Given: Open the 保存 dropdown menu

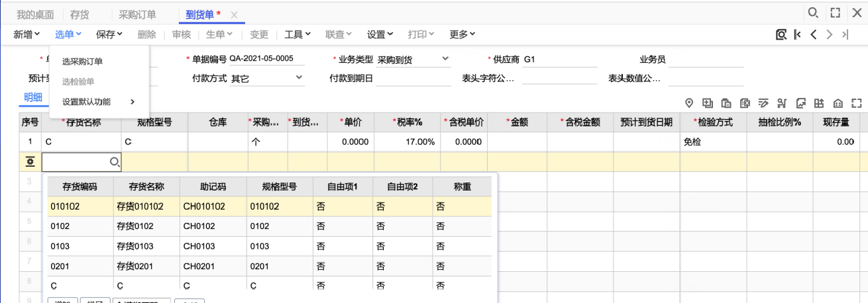Looking at the screenshot, I should coord(109,34).
